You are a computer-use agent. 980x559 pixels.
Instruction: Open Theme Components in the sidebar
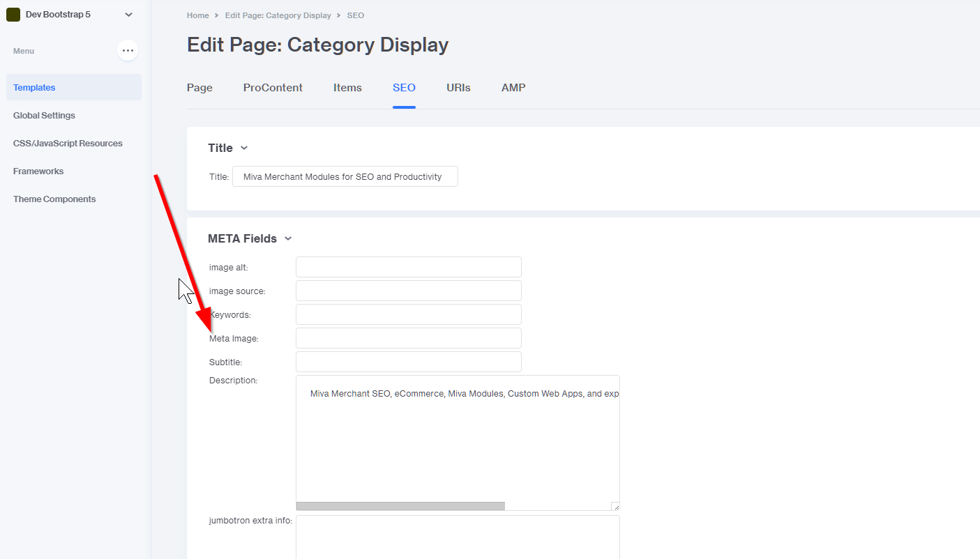click(x=54, y=199)
